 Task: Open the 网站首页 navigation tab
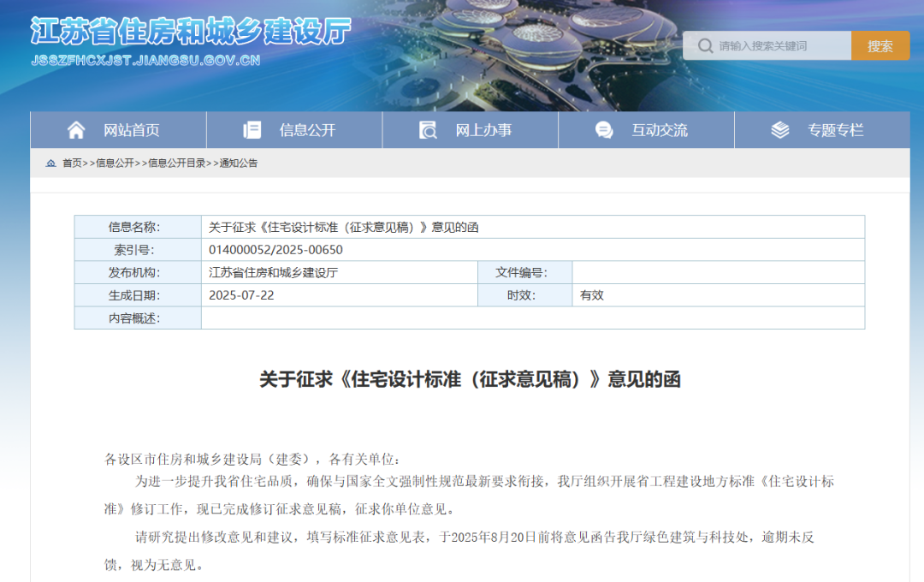[x=118, y=130]
